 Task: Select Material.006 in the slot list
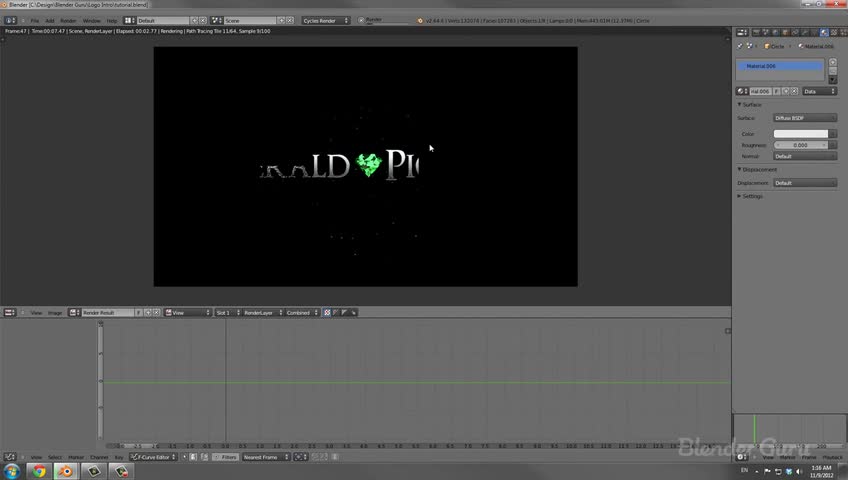pos(780,66)
